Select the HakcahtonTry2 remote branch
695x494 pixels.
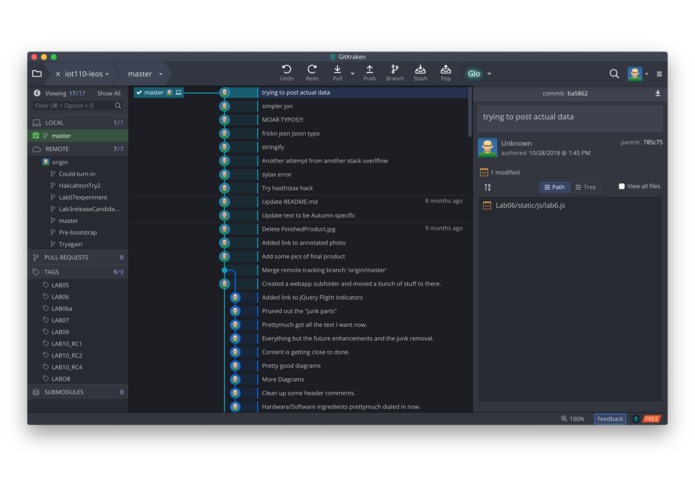click(80, 185)
